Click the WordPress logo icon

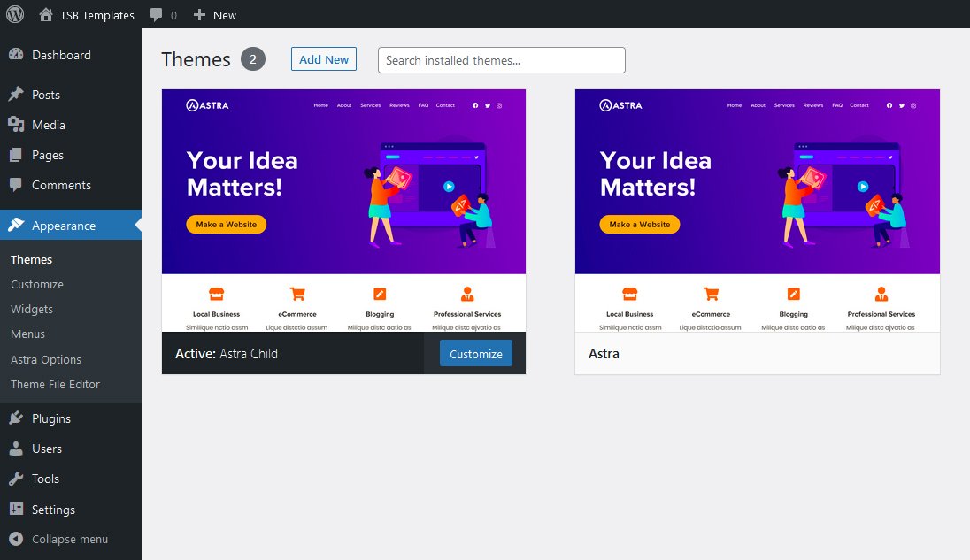pyautogui.click(x=15, y=14)
